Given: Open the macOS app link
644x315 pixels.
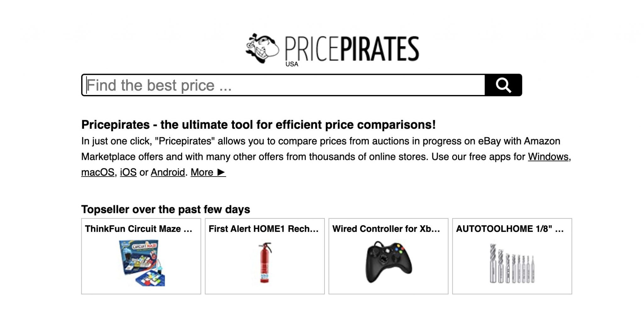Looking at the screenshot, I should (98, 172).
